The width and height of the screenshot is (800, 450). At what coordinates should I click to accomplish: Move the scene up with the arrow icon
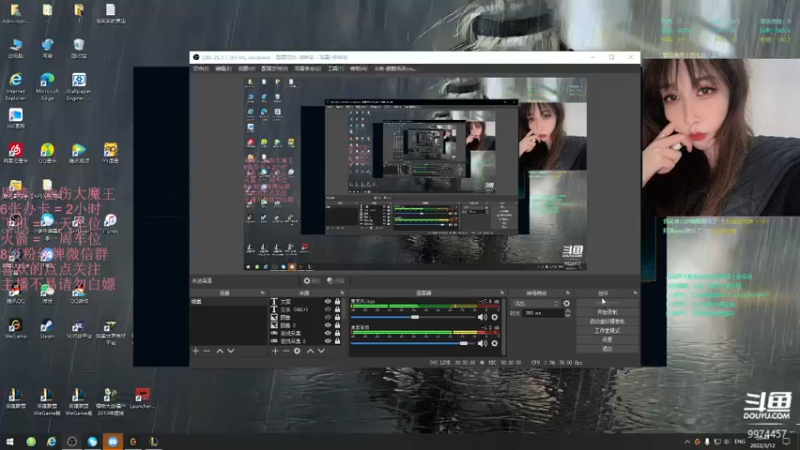pyautogui.click(x=220, y=351)
